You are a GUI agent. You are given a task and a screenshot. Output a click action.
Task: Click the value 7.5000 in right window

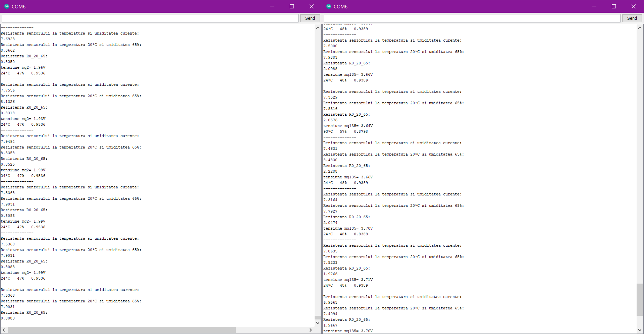pos(330,46)
